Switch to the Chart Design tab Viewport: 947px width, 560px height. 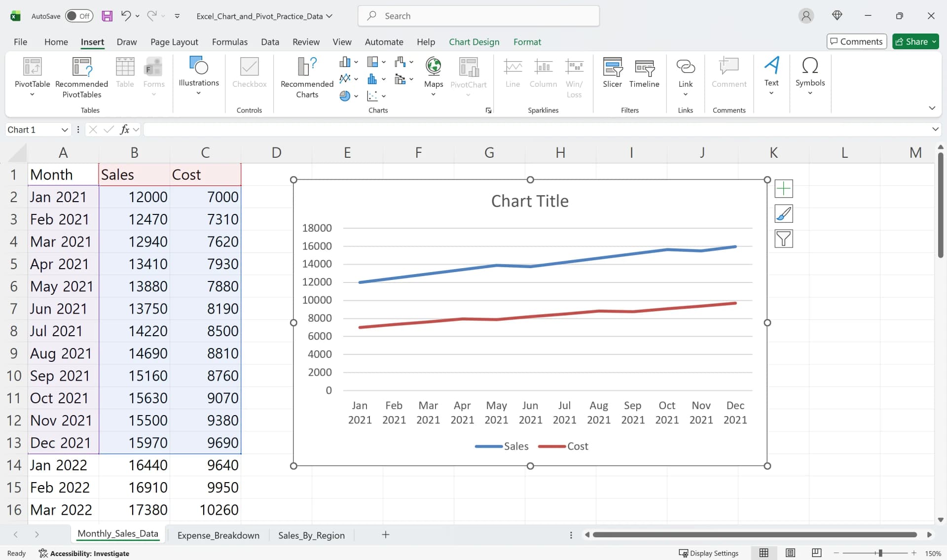(473, 42)
